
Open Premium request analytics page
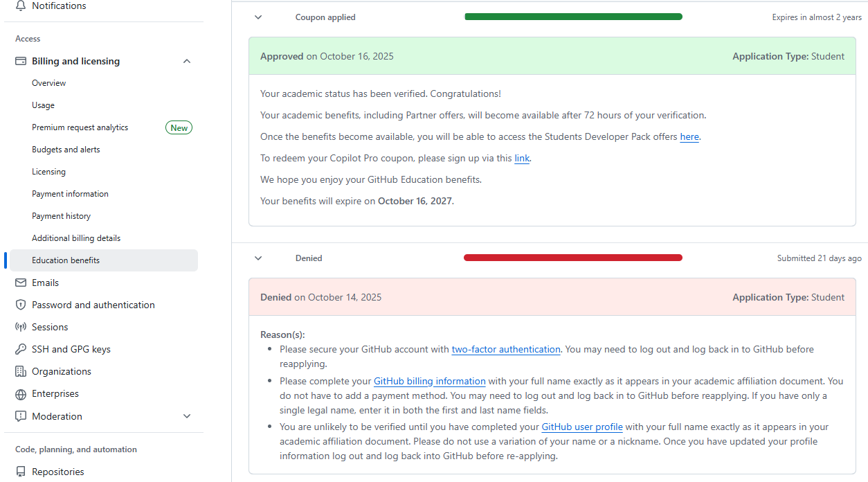(80, 127)
